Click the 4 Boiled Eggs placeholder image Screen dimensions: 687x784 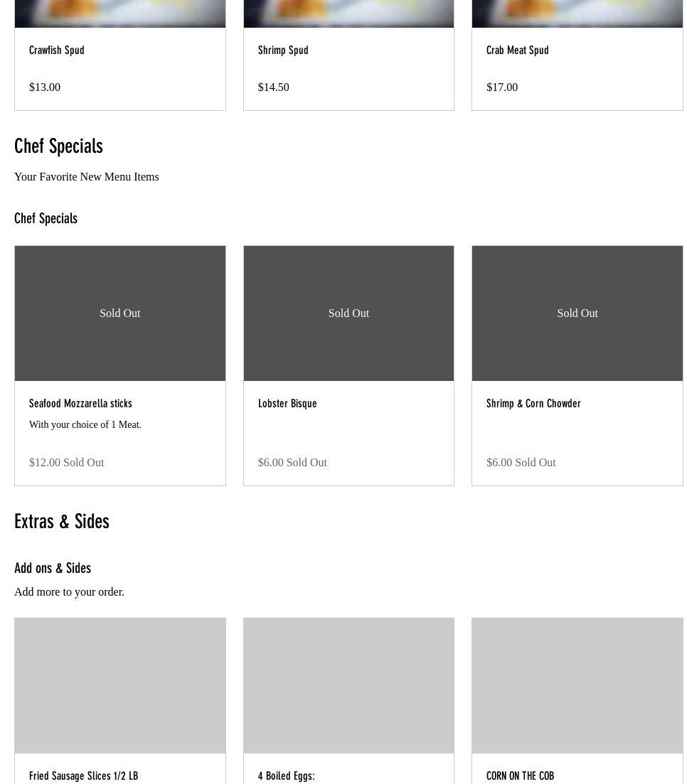(348, 685)
